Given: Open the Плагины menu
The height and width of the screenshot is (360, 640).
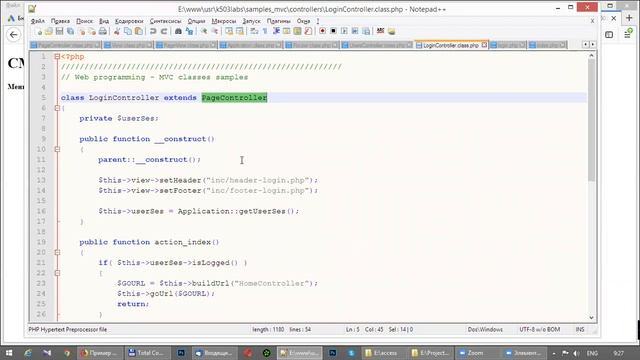Looking at the screenshot, I should 278,21.
